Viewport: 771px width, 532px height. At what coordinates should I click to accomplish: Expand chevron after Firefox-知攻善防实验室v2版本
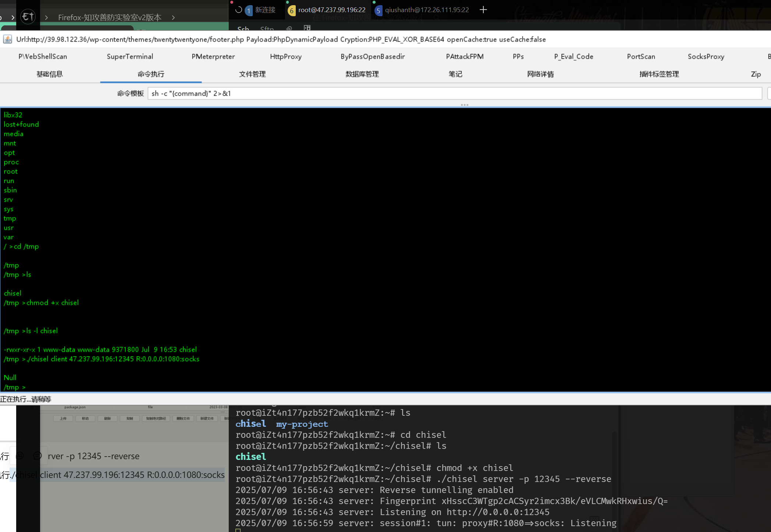(x=173, y=18)
